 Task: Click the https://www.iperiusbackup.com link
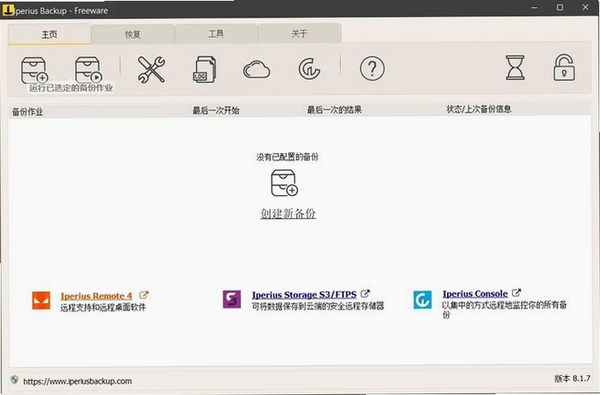[78, 381]
